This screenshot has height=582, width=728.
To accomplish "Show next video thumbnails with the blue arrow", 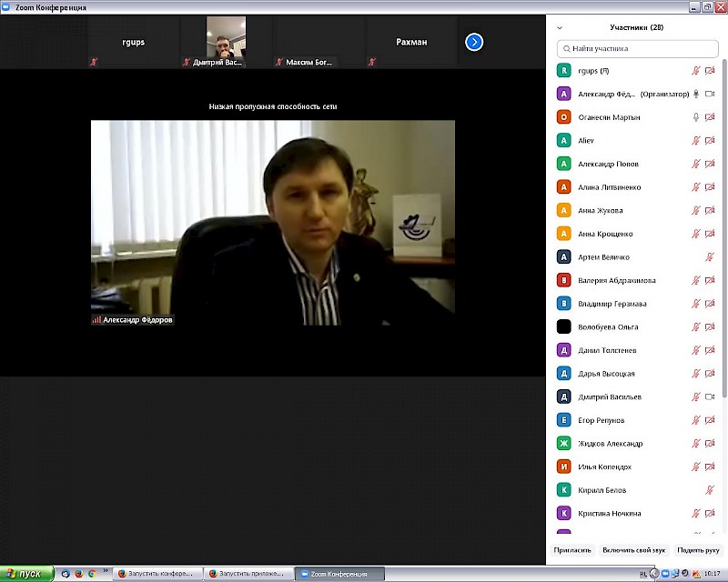I will pyautogui.click(x=474, y=42).
